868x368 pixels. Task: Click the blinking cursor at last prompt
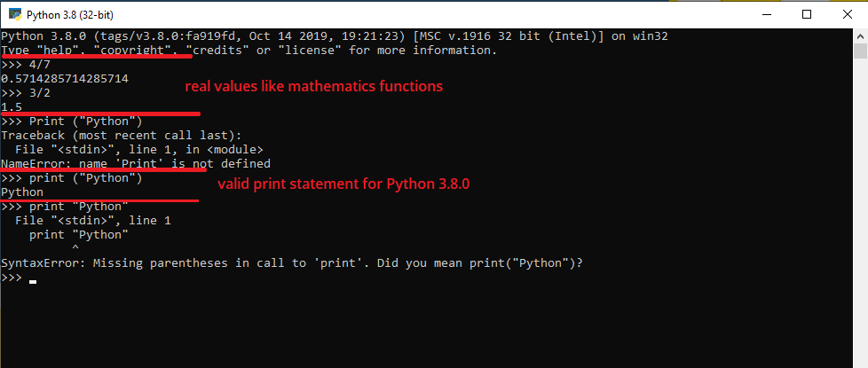tap(33, 282)
